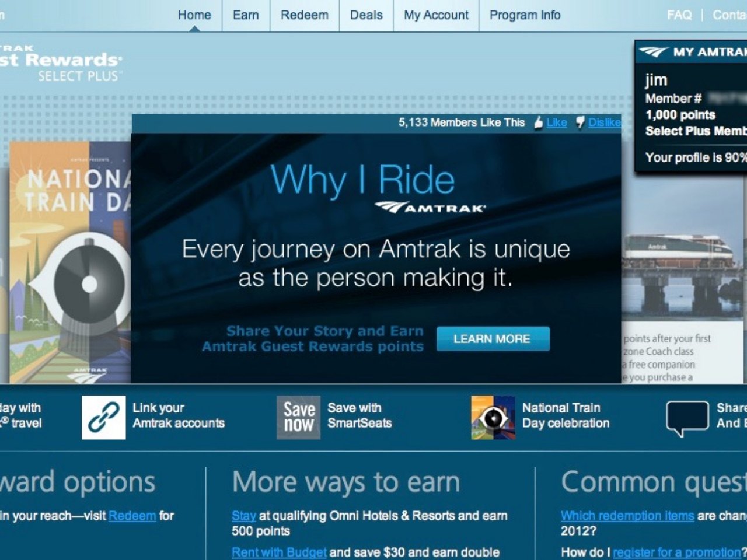Image resolution: width=747 pixels, height=560 pixels.
Task: Open the FAQ link
Action: [x=679, y=15]
